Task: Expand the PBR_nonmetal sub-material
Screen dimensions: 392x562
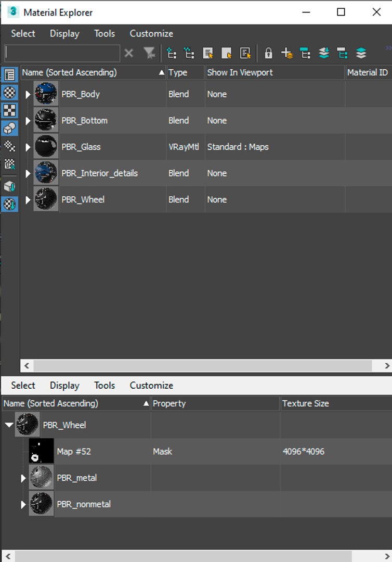Action: pyautogui.click(x=23, y=504)
